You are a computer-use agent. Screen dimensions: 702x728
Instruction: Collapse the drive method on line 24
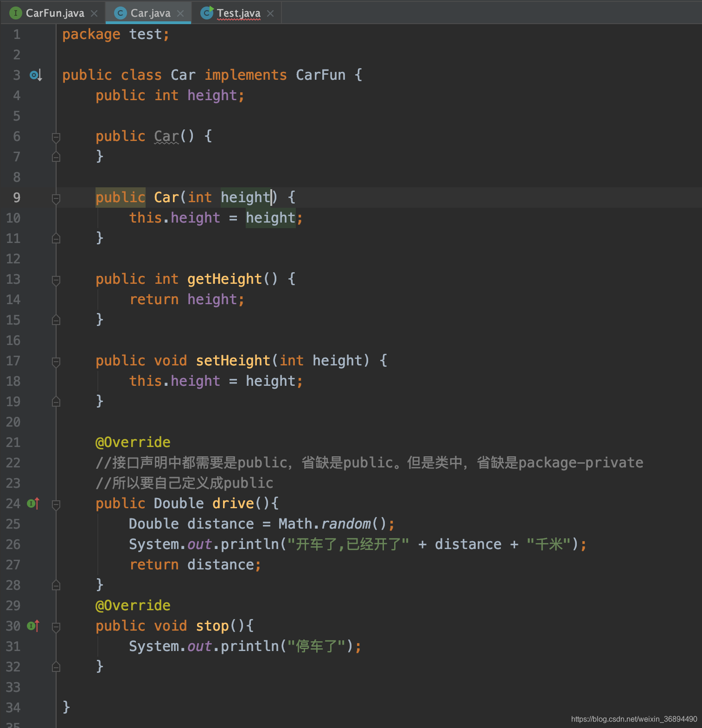(x=56, y=504)
